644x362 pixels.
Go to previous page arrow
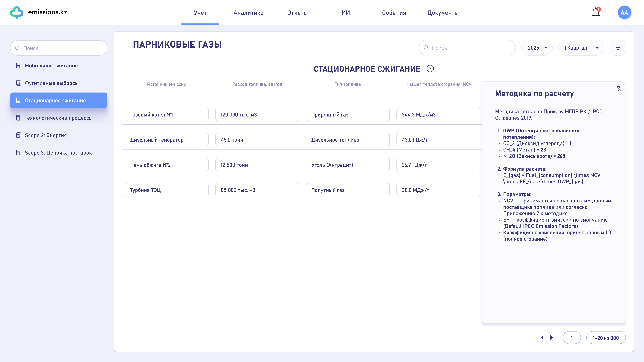[x=542, y=338]
